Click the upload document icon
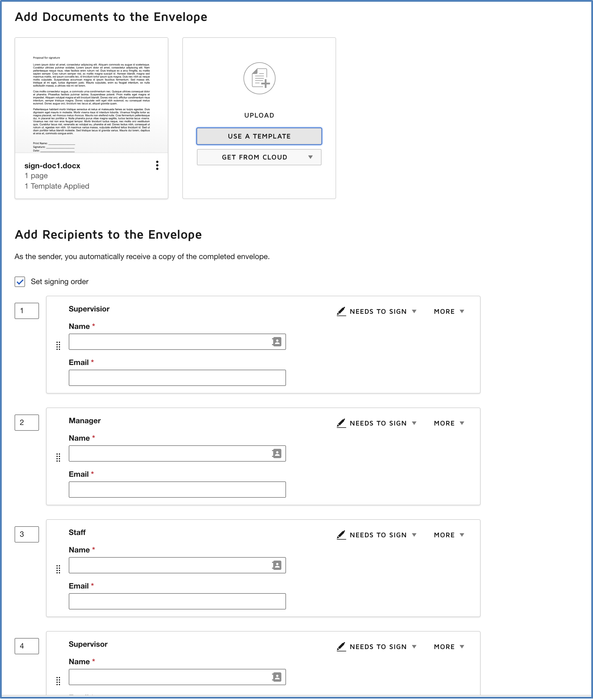Image resolution: width=593 pixels, height=700 pixels. [x=259, y=78]
